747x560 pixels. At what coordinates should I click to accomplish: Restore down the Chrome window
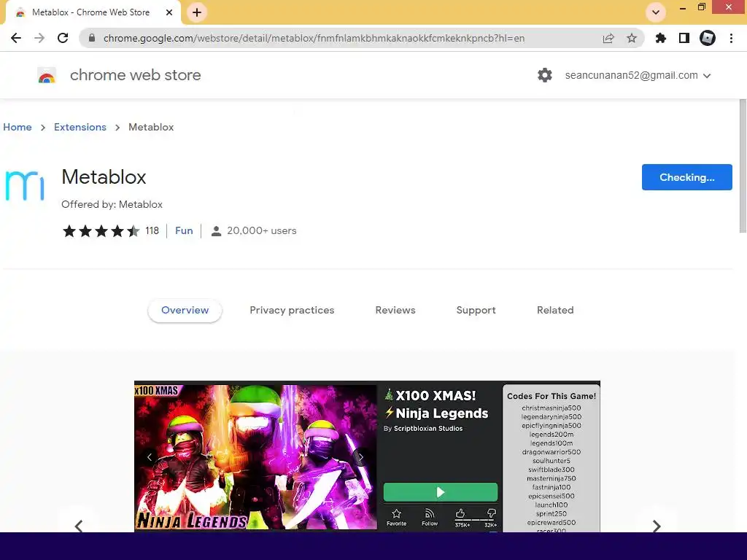pos(701,7)
